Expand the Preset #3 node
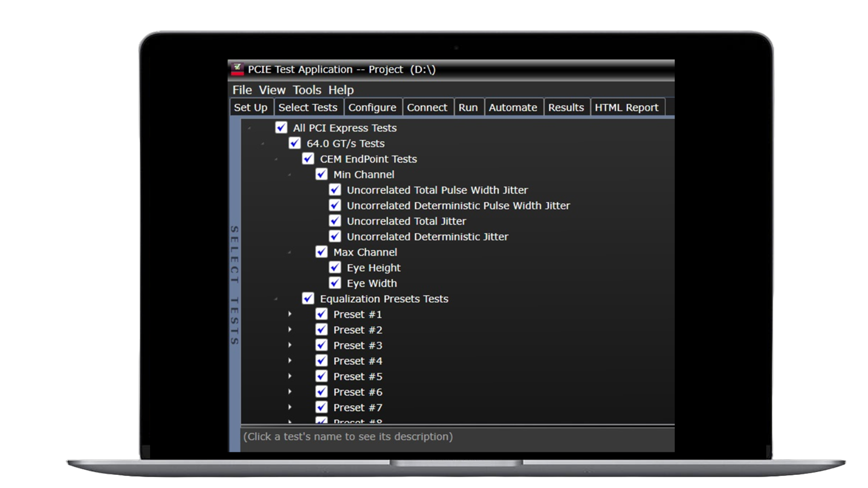868x488 pixels. (290, 345)
